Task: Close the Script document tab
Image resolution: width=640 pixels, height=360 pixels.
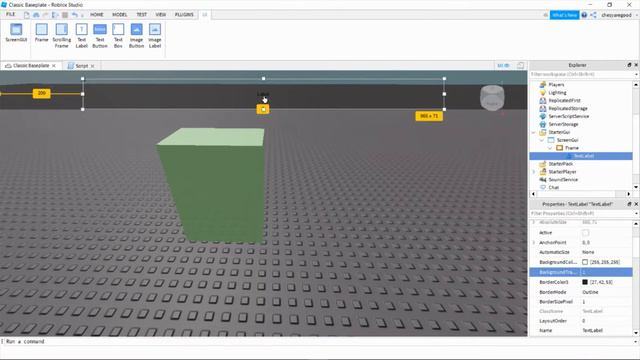Action: coord(93,66)
